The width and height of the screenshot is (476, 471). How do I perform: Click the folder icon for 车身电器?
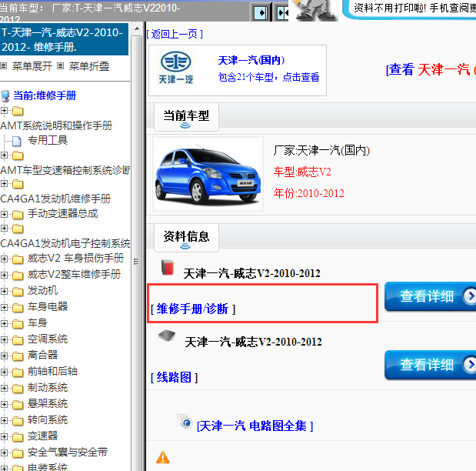(x=18, y=308)
